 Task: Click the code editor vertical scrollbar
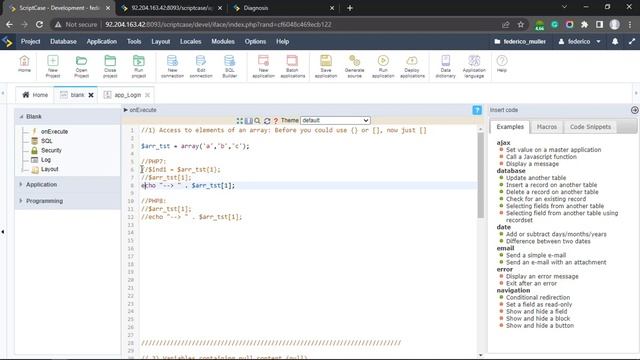click(x=480, y=176)
